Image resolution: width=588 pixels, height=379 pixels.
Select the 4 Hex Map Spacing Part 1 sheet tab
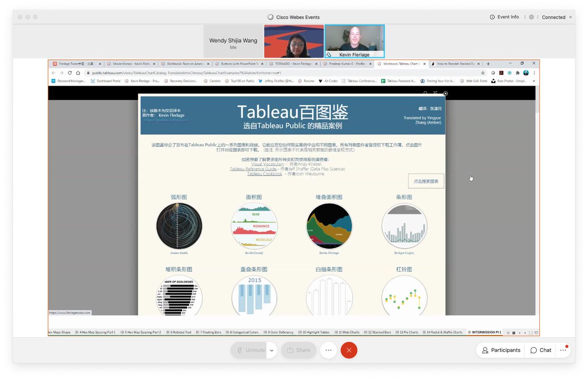click(96, 332)
